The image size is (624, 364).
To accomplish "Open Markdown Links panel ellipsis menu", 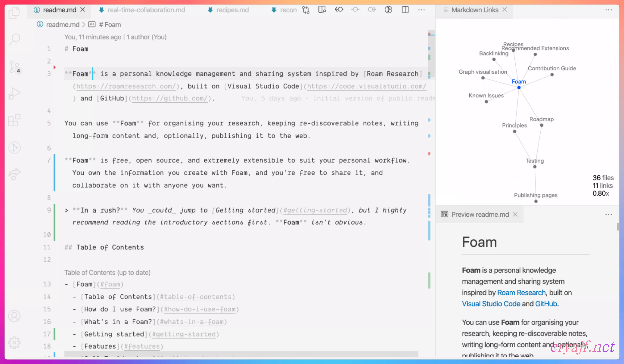I will (608, 10).
